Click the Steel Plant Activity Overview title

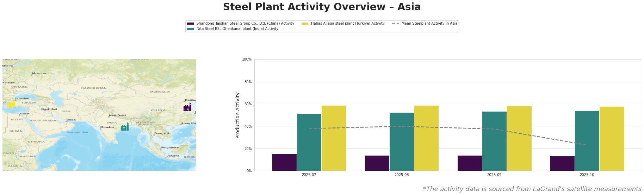tap(322, 7)
